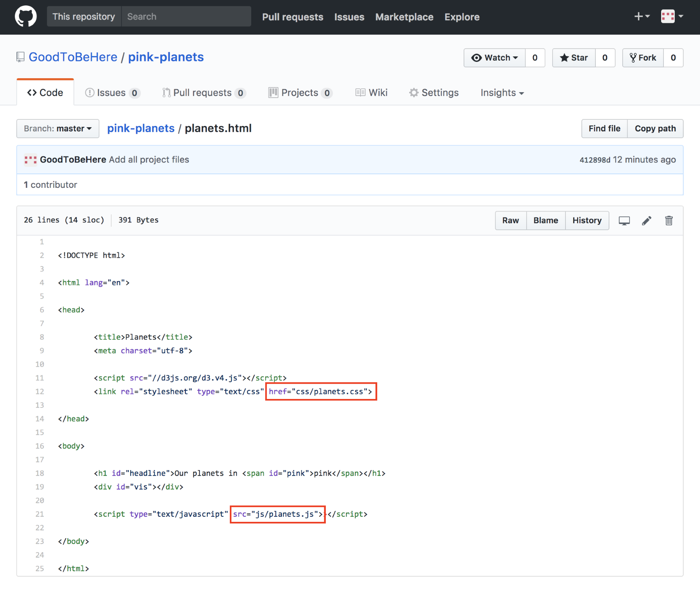Open file in GitHub Desktop icon
This screenshot has height=593, width=700.
(x=624, y=221)
